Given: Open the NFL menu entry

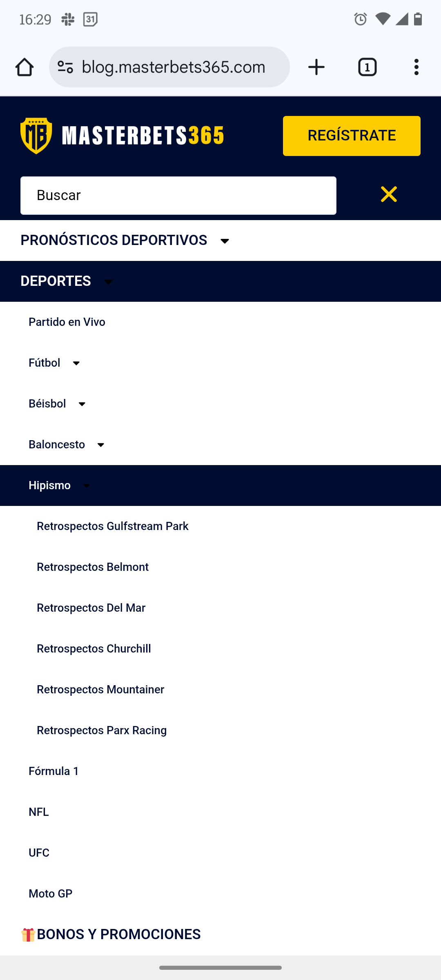Looking at the screenshot, I should (x=39, y=812).
